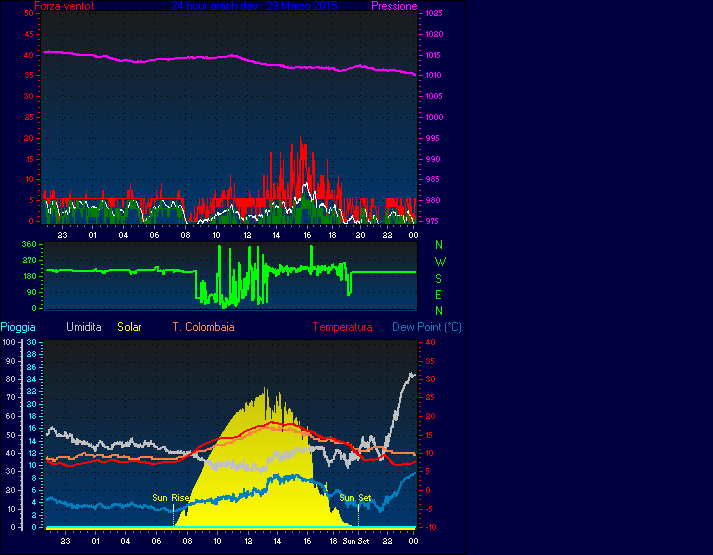The image size is (713, 555).
Task: Click the "90" wind direction axis value
Action: [32, 292]
